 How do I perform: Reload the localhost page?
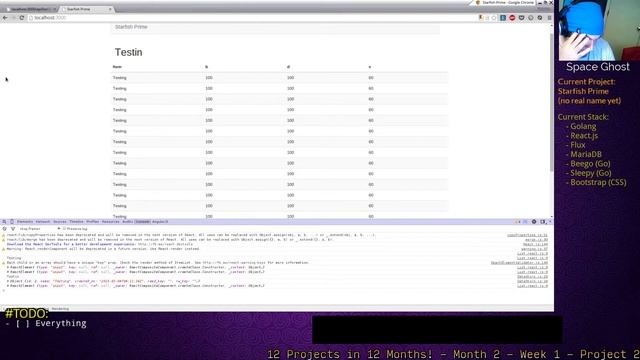[x=22, y=18]
